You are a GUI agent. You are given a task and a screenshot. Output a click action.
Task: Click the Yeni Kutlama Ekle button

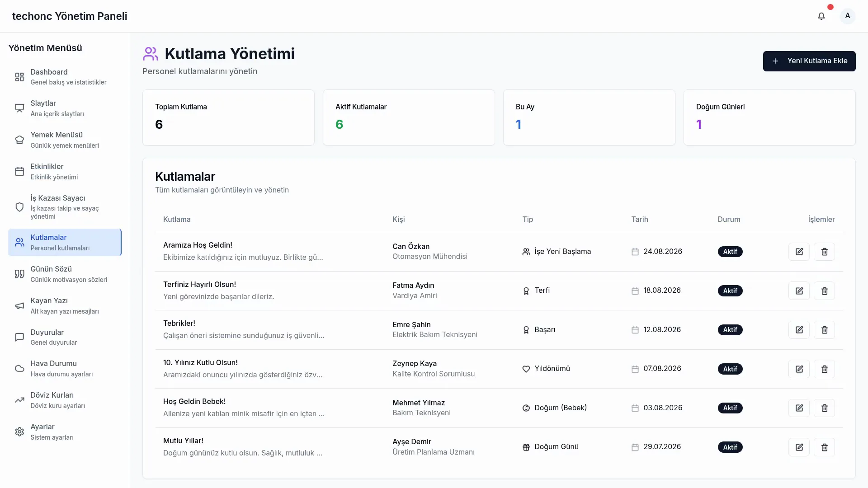point(809,61)
